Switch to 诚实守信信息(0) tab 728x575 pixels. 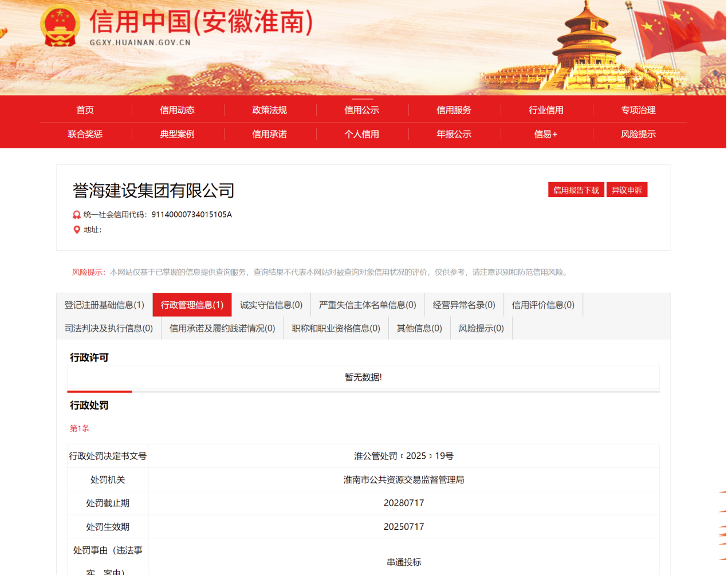pyautogui.click(x=271, y=305)
